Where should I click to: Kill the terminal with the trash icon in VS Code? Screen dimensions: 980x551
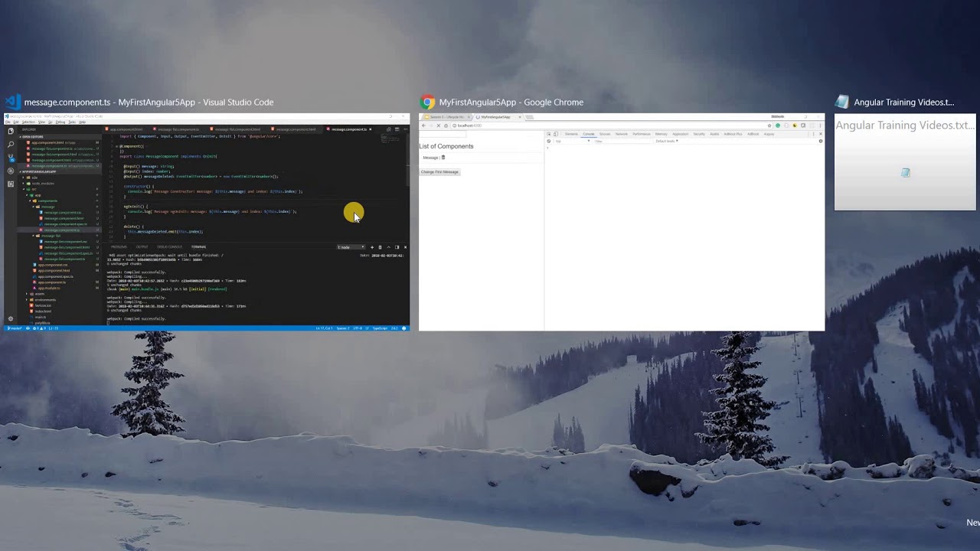point(380,247)
